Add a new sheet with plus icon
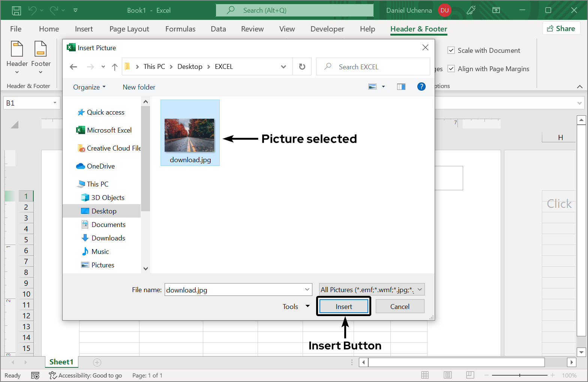The width and height of the screenshot is (588, 382). (x=97, y=362)
